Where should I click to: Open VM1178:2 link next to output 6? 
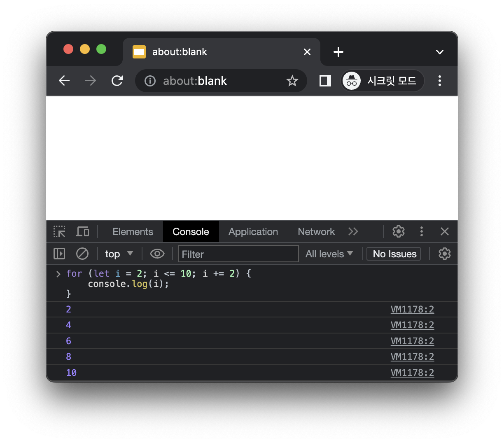[x=412, y=341]
